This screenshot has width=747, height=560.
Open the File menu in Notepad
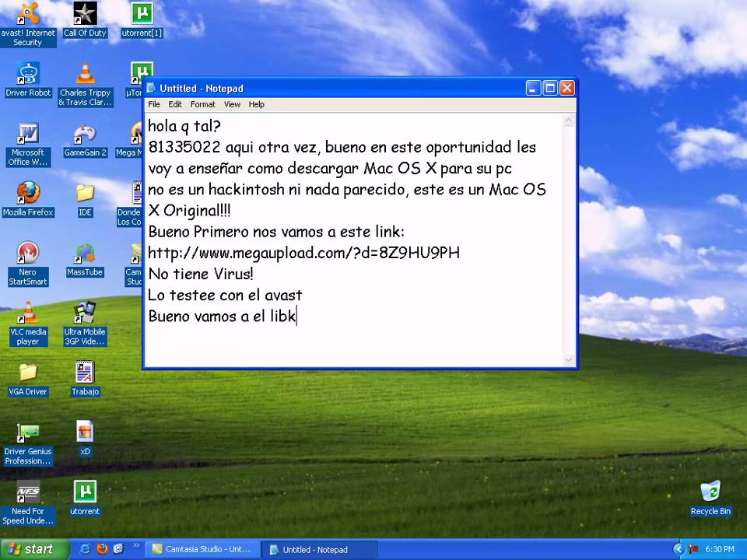coord(154,104)
